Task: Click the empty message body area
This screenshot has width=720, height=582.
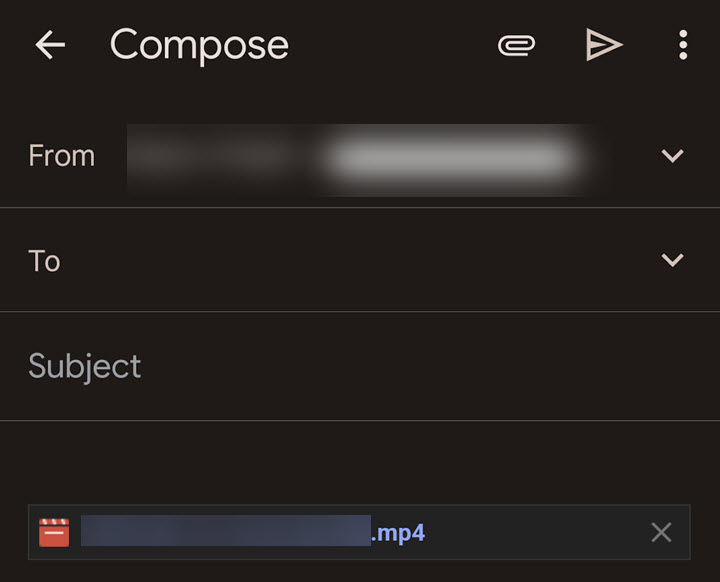Action: point(360,460)
